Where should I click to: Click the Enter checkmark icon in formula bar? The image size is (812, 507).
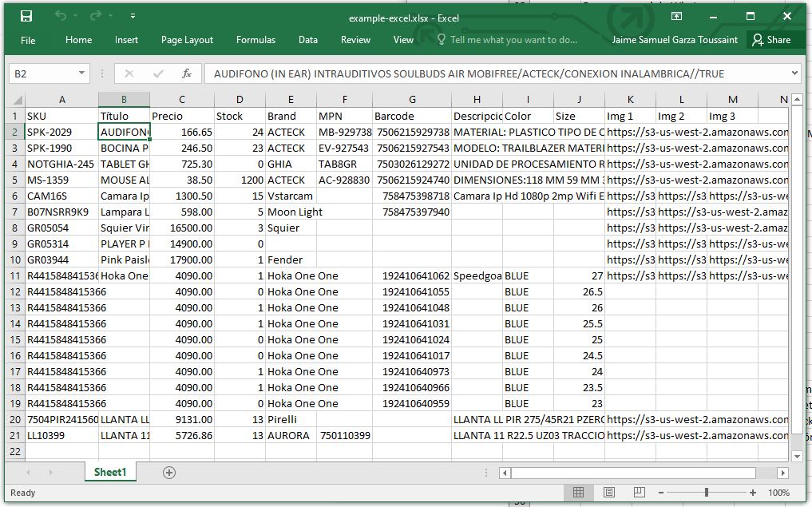tap(158, 73)
